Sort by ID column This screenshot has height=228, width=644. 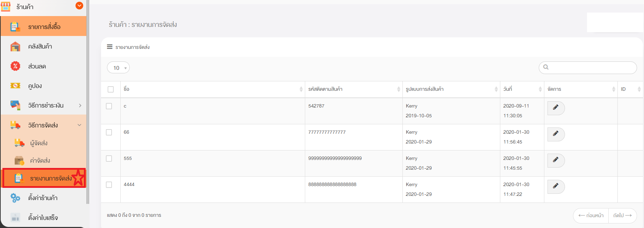[x=630, y=89]
